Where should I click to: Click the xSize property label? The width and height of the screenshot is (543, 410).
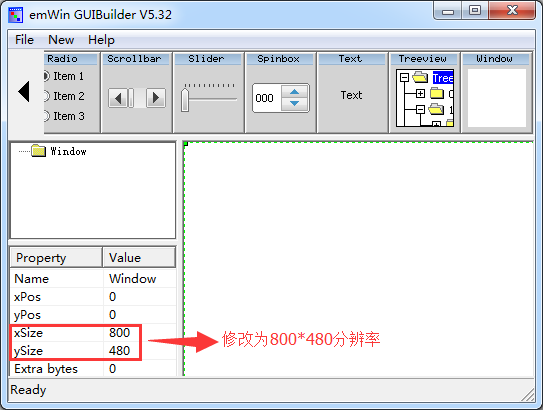(28, 333)
